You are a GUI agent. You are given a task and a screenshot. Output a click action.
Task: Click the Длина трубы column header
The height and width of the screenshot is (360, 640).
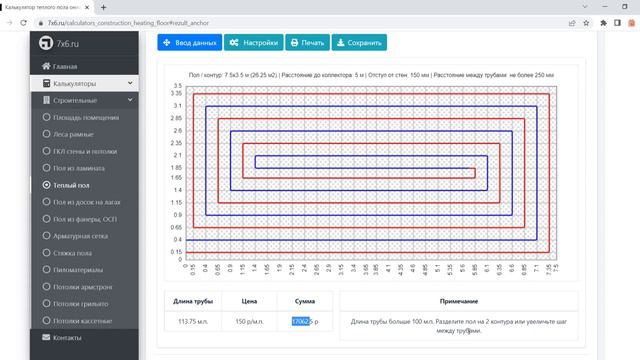[193, 301]
